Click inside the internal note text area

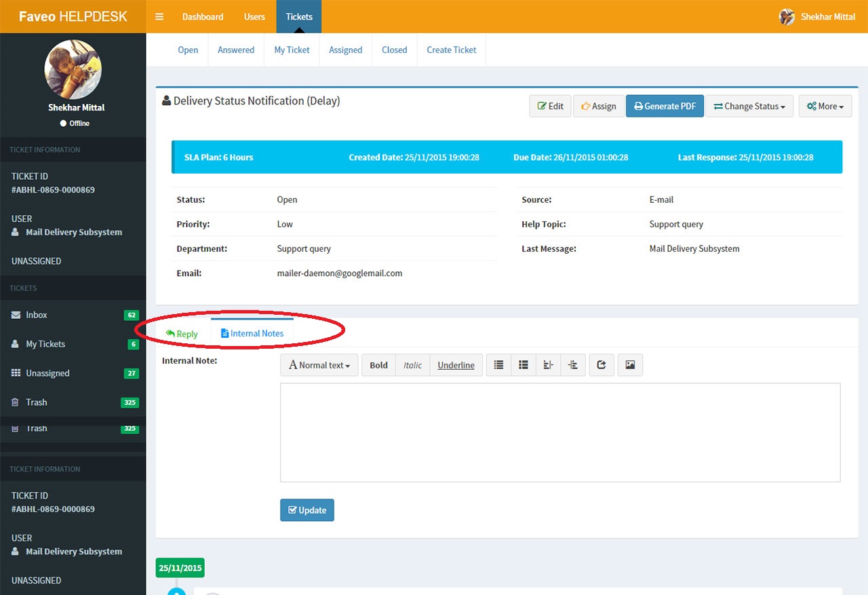click(x=559, y=432)
